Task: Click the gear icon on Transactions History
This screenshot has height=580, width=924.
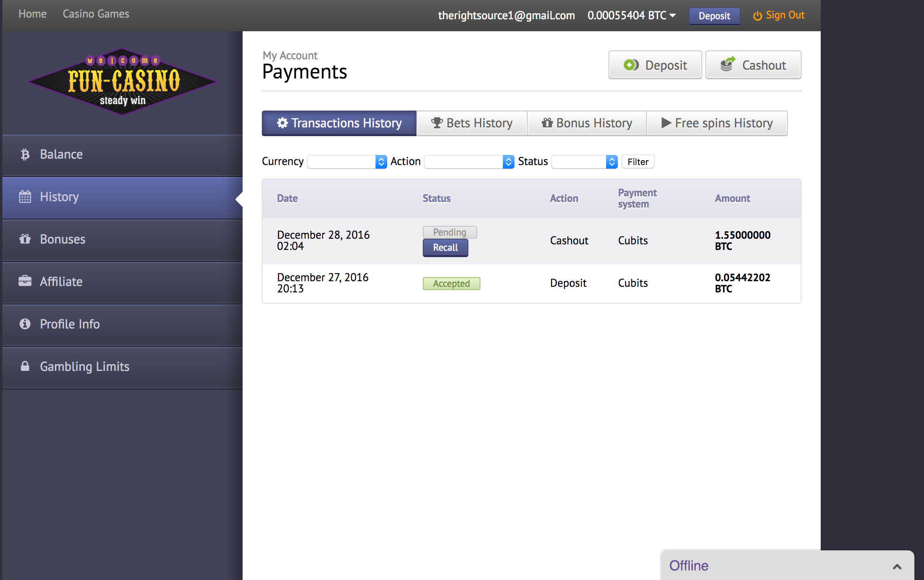Action: click(282, 123)
